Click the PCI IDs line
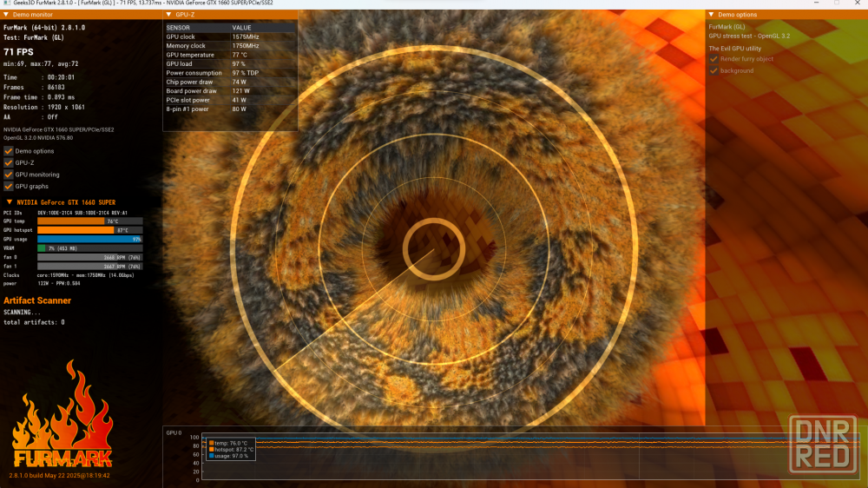Screen dimensions: 868x488 (x=65, y=213)
